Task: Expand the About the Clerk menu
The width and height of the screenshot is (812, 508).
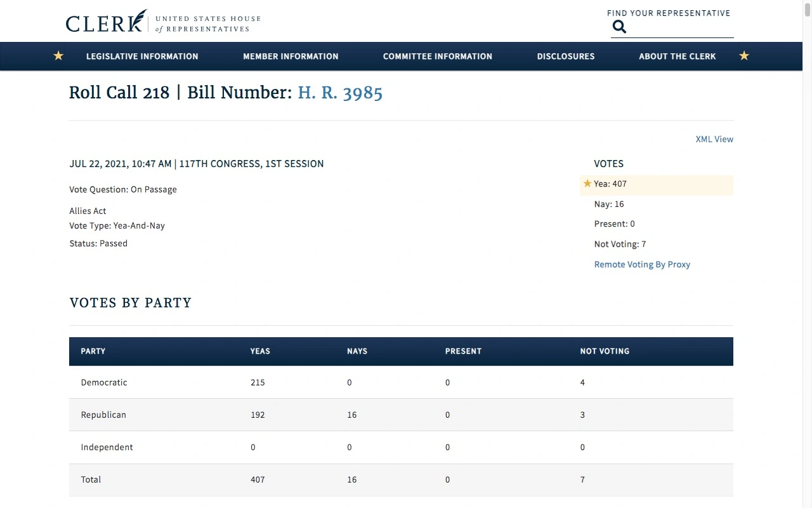Action: tap(677, 57)
